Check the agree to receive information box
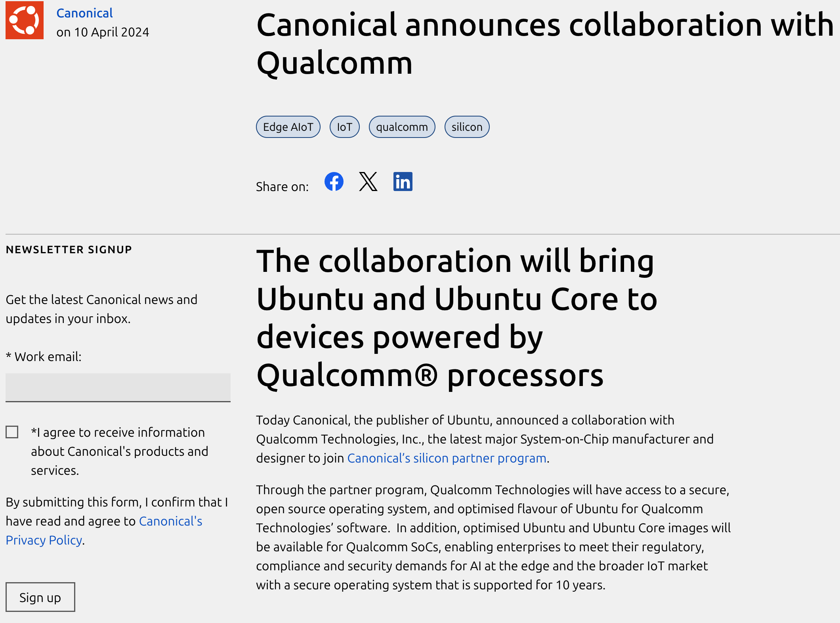 point(12,432)
